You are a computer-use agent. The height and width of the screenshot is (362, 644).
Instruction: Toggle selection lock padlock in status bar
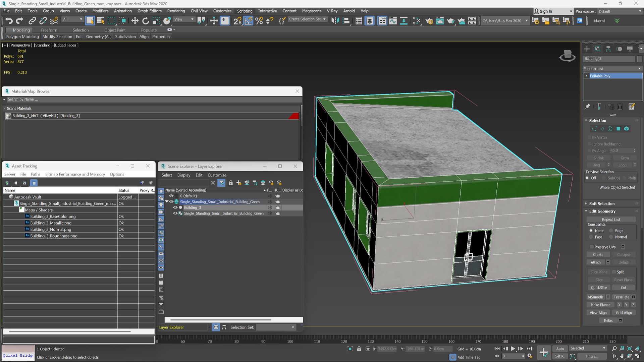[x=359, y=349]
